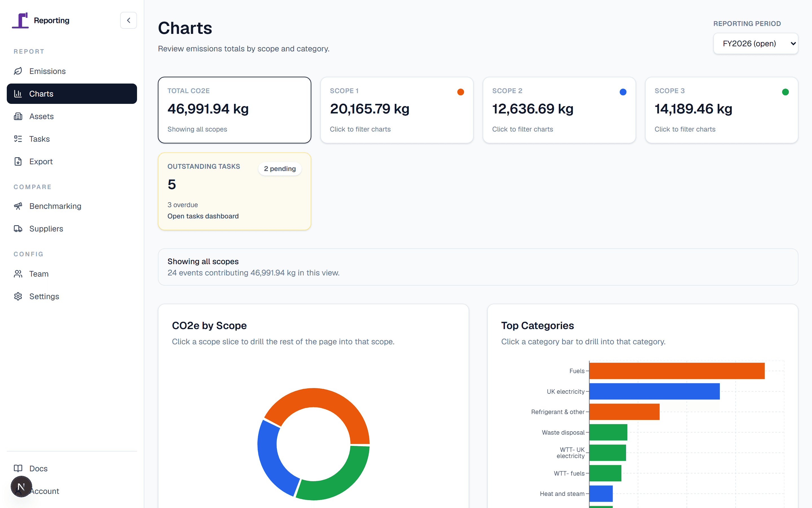Click the '3 overdue' text
Image resolution: width=812 pixels, height=508 pixels.
(x=182, y=205)
